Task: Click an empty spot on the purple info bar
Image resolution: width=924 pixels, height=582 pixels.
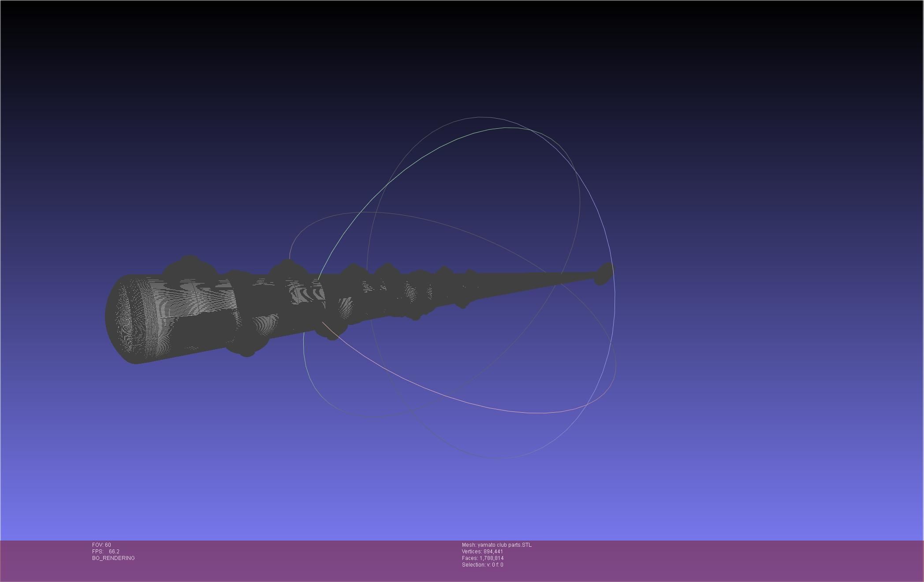Action: pos(705,560)
